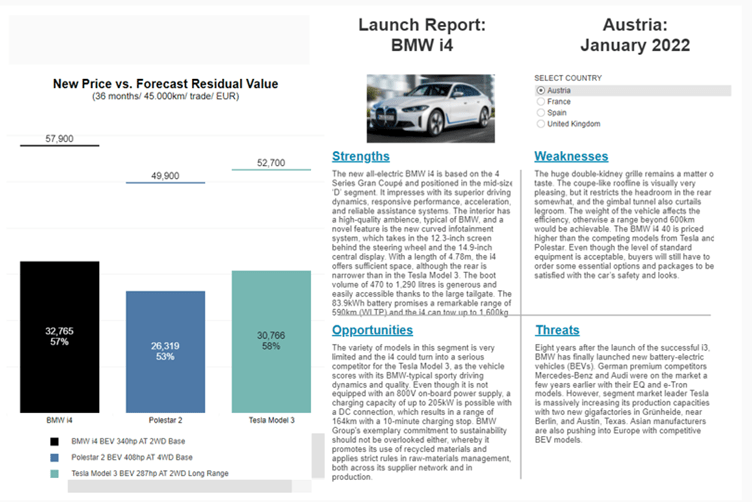Select France as the country
Viewport: 752px width, 502px height.
tap(541, 101)
